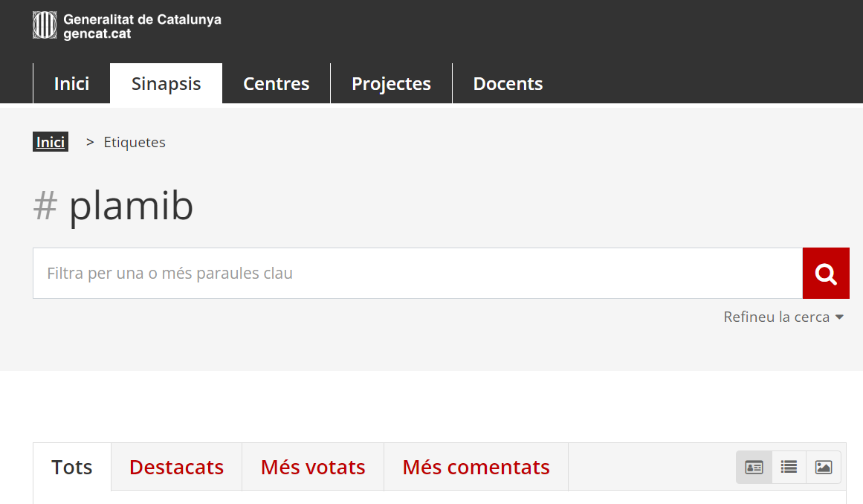Screen dimensions: 863x504
Task: Open the Projectes navigation item
Action: [x=391, y=84]
